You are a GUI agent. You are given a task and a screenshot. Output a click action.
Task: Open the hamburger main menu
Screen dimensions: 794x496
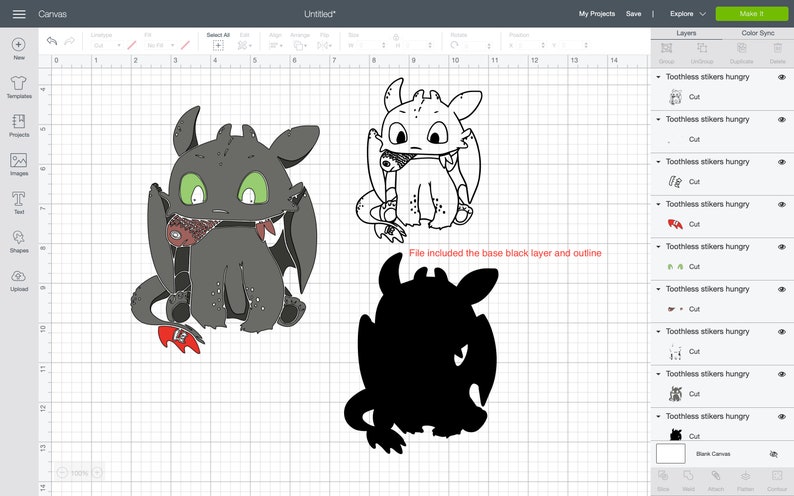(19, 14)
